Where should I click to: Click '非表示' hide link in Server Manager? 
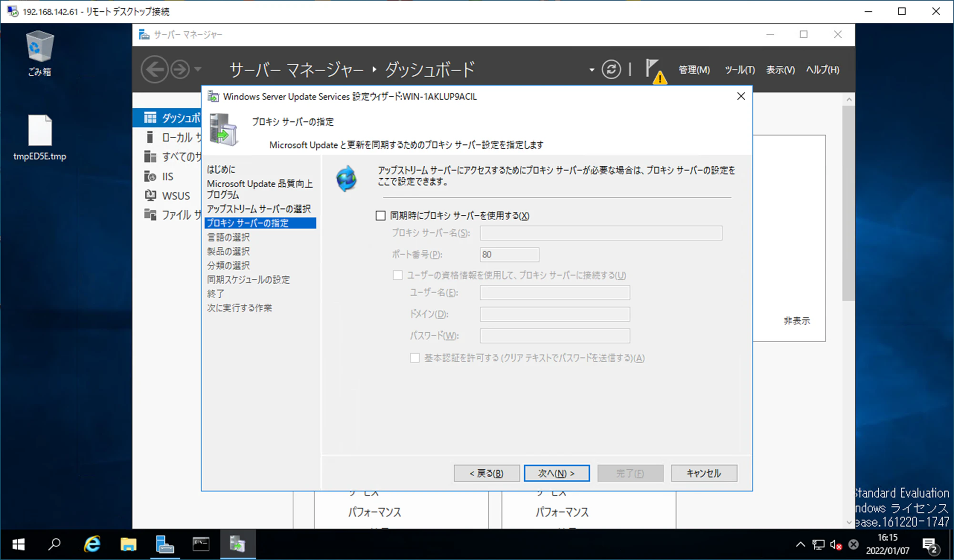pyautogui.click(x=797, y=321)
